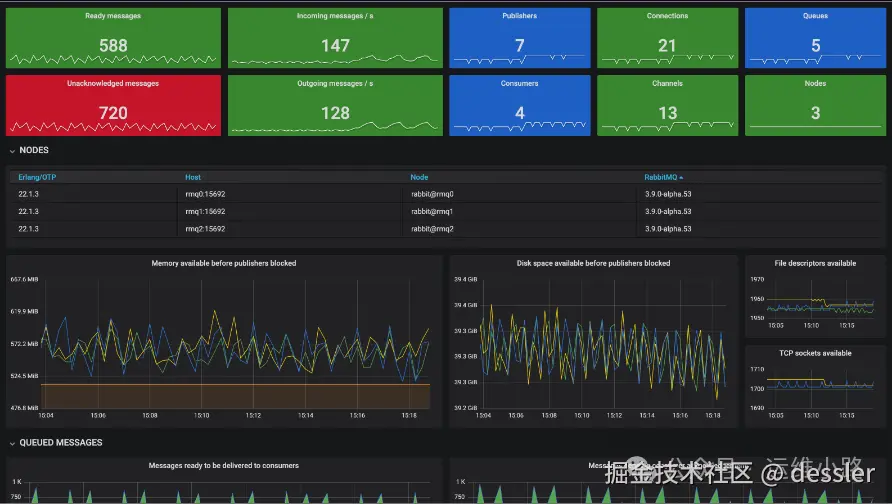Viewport: 892px width, 504px height.
Task: Click the File descriptors chart plot area
Action: 820,299
